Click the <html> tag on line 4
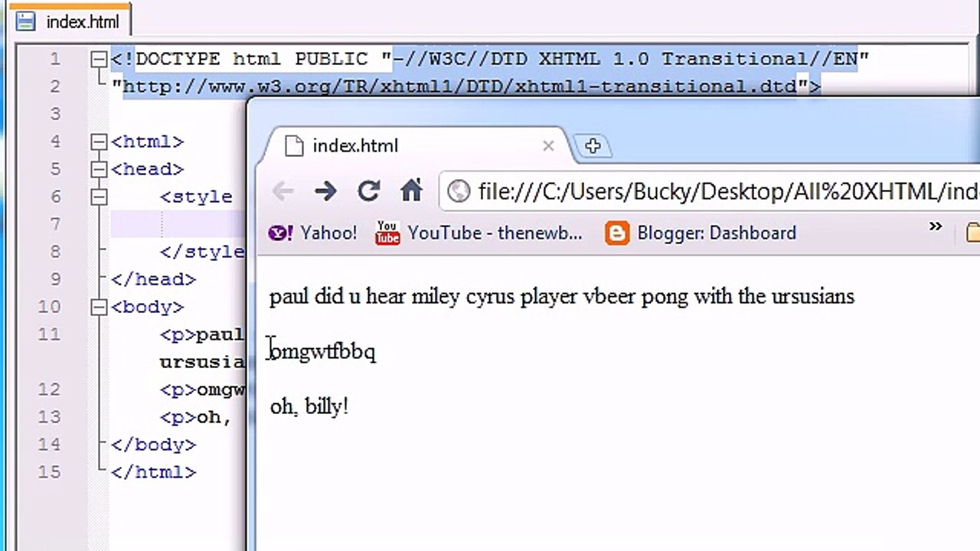 click(x=147, y=142)
